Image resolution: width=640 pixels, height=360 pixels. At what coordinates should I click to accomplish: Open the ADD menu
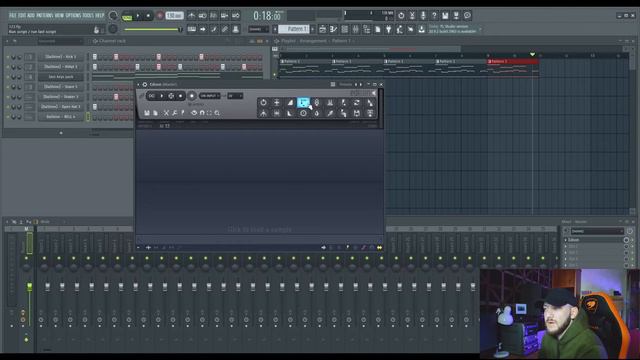click(x=31, y=16)
